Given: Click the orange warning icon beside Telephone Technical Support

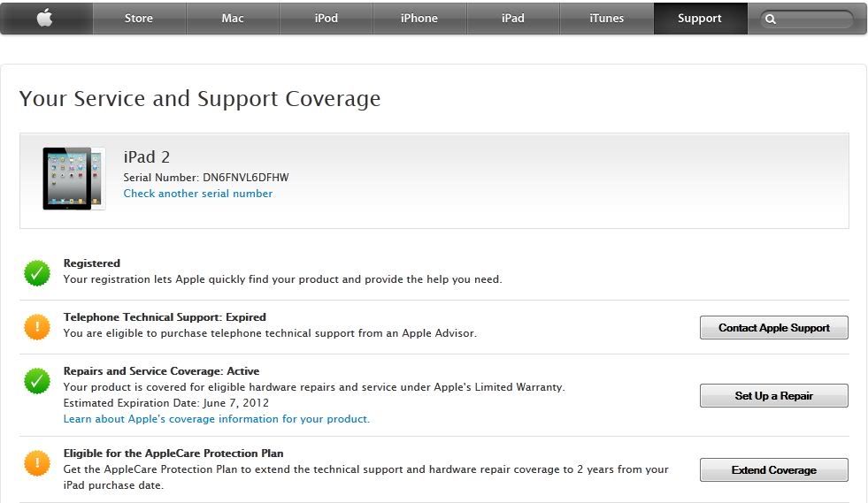Looking at the screenshot, I should tap(37, 326).
